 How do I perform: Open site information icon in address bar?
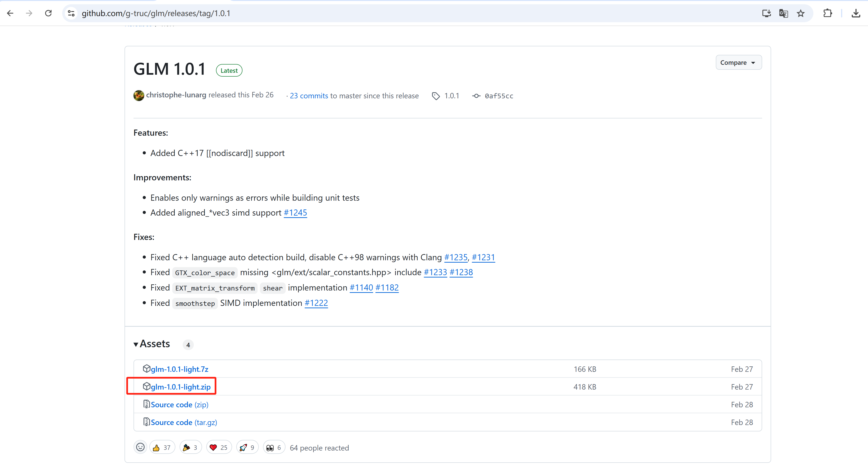click(71, 13)
